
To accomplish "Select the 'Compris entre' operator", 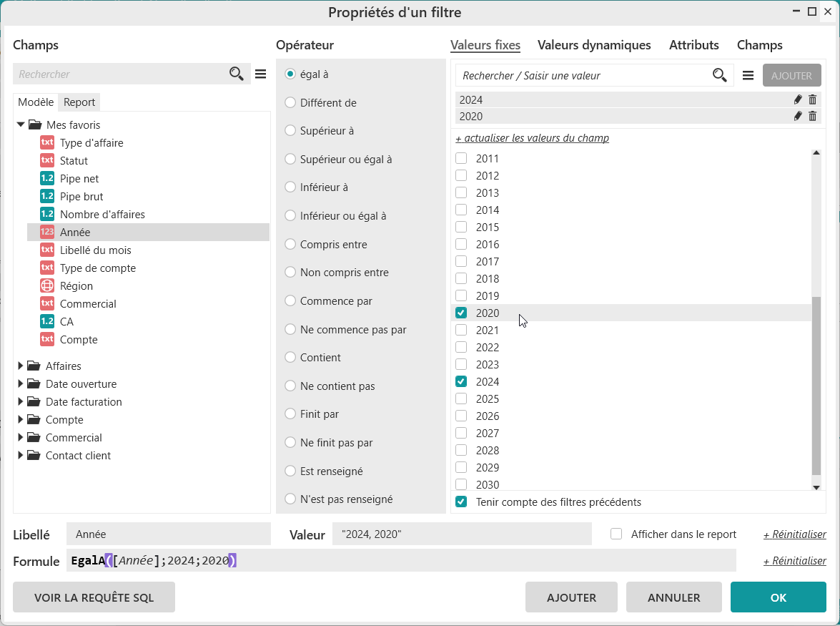I will [x=290, y=245].
